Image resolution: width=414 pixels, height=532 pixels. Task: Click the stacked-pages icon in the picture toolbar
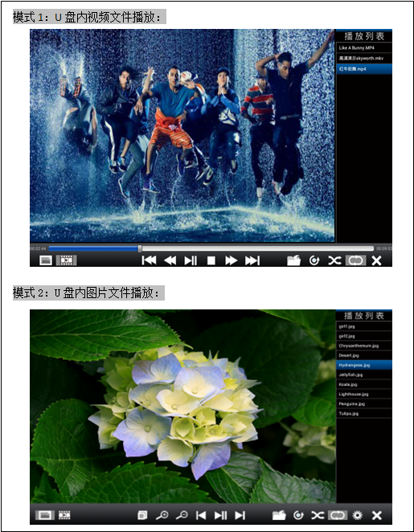(142, 515)
